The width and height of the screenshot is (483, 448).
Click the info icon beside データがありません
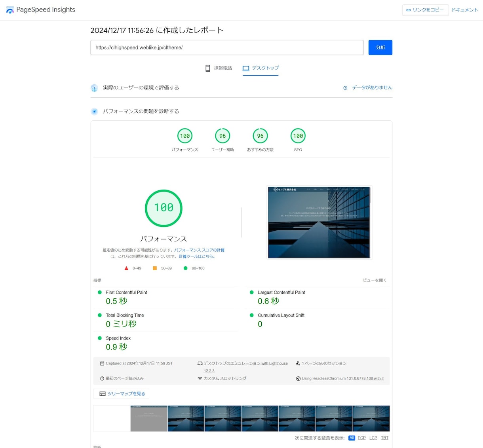345,88
